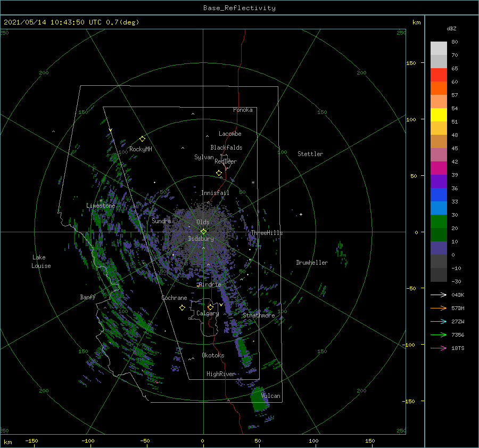The image size is (479, 448).
Task: Click the Ponoka city label
Action: (243, 110)
